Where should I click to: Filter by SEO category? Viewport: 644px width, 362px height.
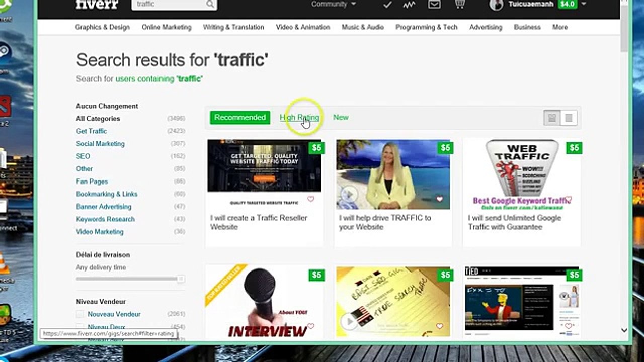(83, 156)
